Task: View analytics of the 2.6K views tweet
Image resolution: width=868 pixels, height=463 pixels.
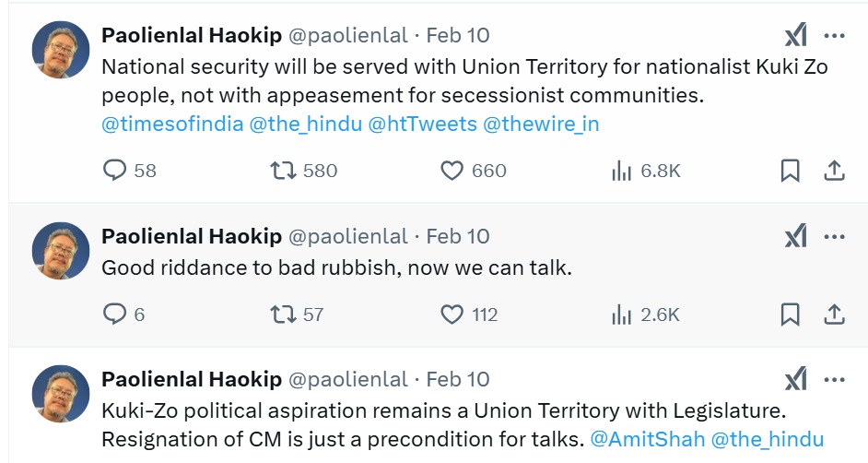Action: coord(622,315)
